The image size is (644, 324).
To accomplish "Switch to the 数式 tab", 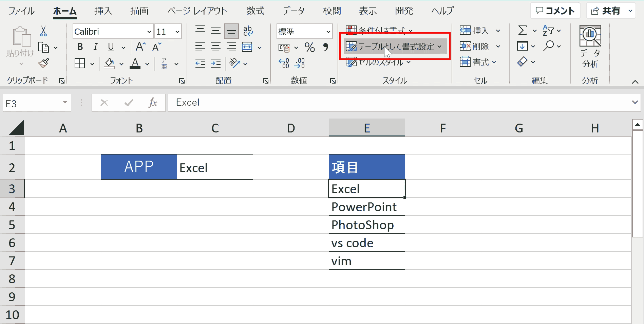I will click(x=255, y=11).
